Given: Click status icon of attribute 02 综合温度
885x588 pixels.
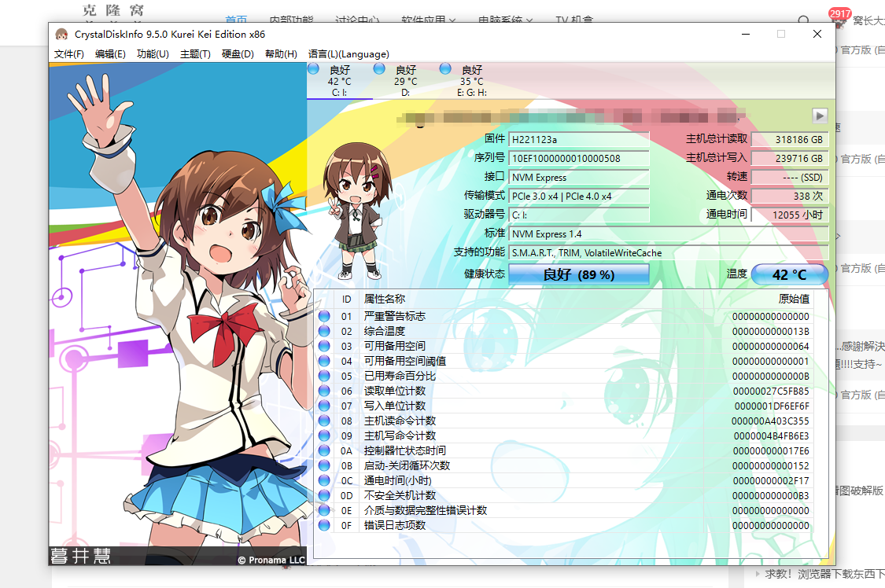Looking at the screenshot, I should 324,331.
